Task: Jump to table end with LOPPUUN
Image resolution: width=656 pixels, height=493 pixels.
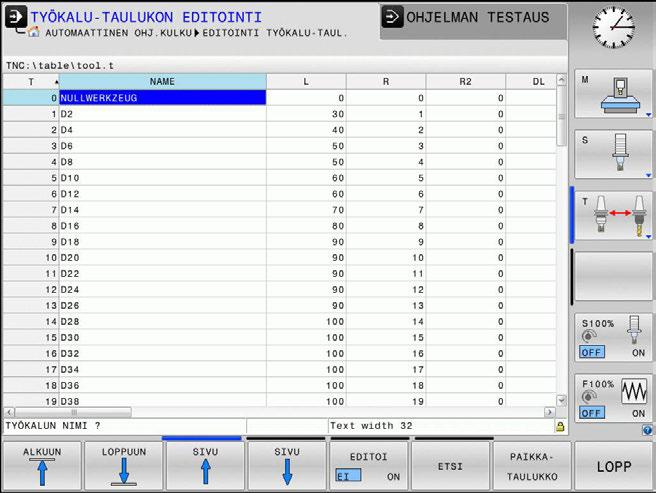Action: (124, 466)
